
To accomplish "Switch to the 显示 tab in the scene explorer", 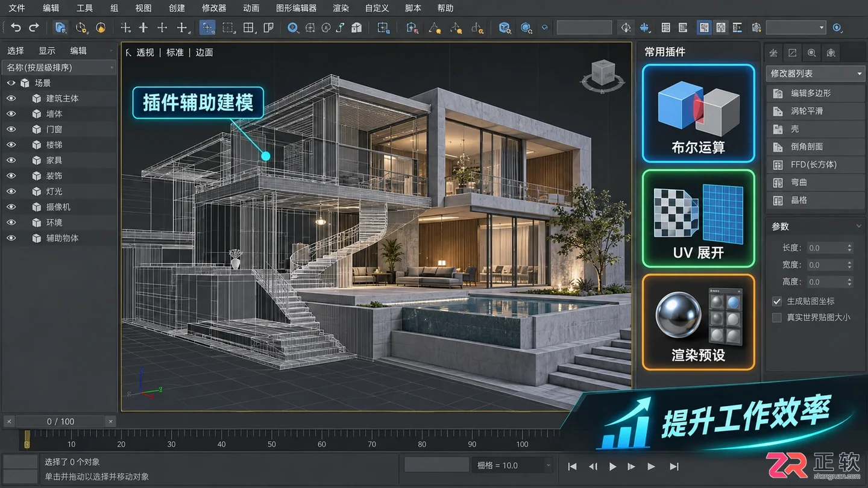I will (x=47, y=51).
